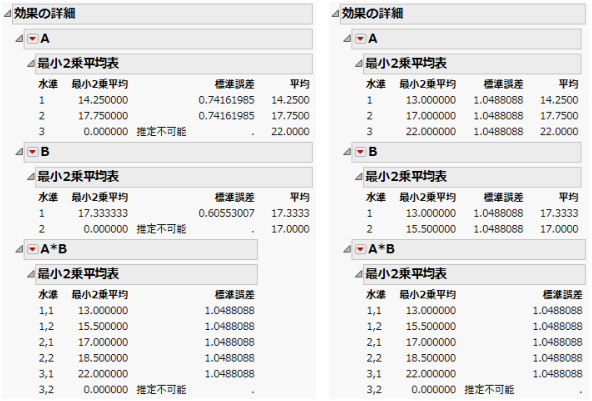Click 推定不可能 in level 2 row of left B table
Screen dimensions: 592x401
click(x=161, y=229)
